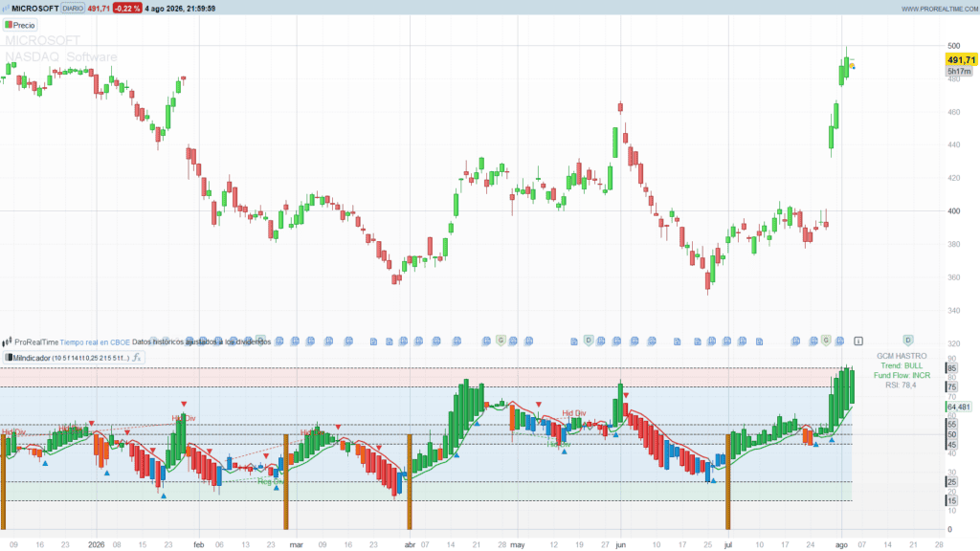The height and width of the screenshot is (551, 980).
Task: Click the 'jun' label on time axis
Action: point(620,544)
